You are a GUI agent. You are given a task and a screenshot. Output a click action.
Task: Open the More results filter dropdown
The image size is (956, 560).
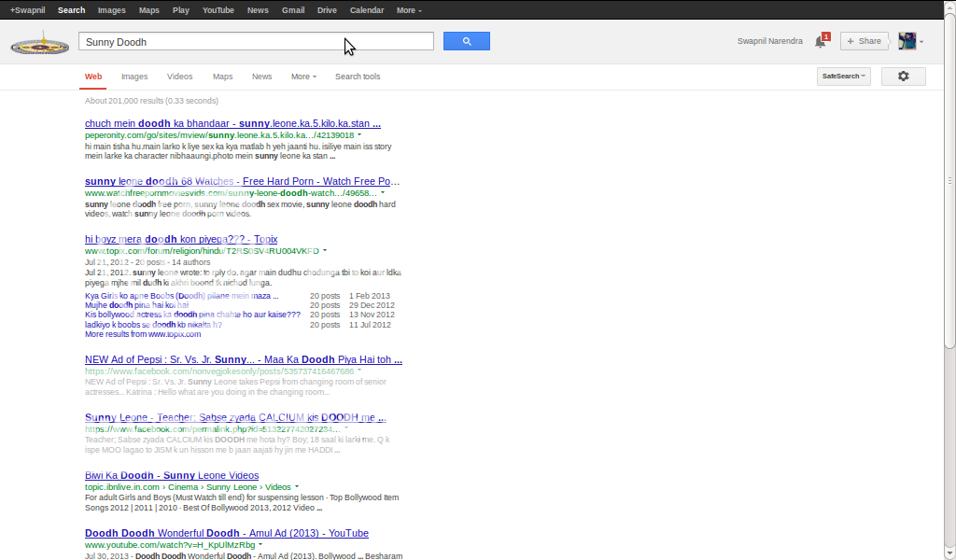click(303, 76)
